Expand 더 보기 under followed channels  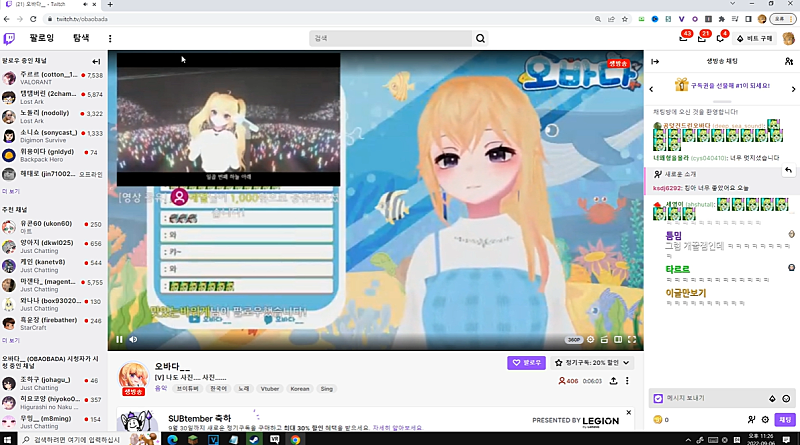(11, 191)
